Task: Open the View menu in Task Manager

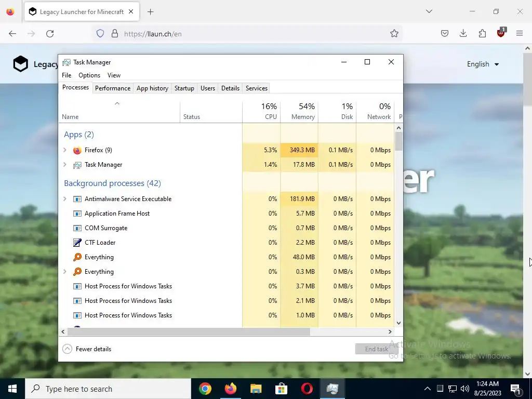Action: click(x=114, y=75)
